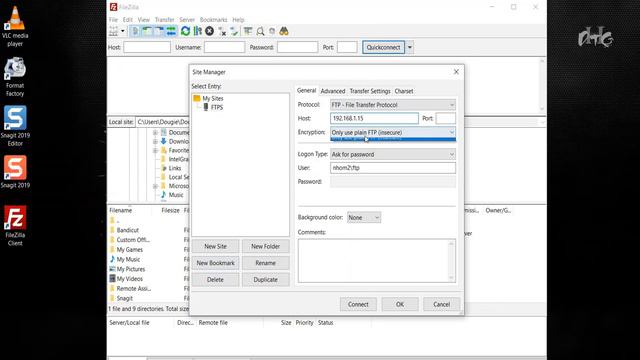Open directory listing filters icon

coord(248,31)
